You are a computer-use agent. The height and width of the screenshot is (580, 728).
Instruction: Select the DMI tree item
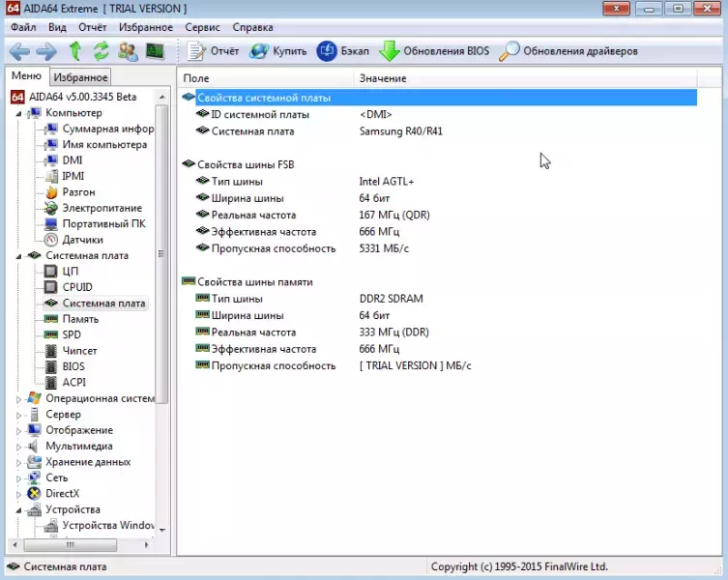tap(64, 160)
